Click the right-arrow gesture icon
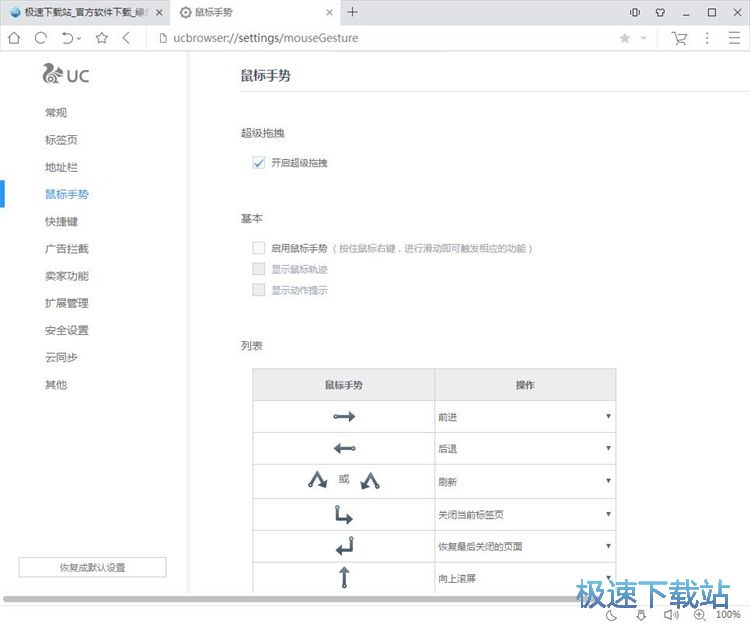 click(x=344, y=416)
